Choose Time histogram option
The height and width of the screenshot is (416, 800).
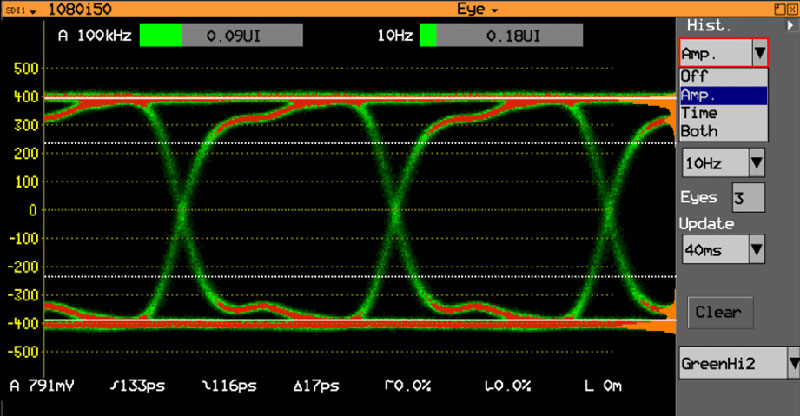(x=723, y=113)
